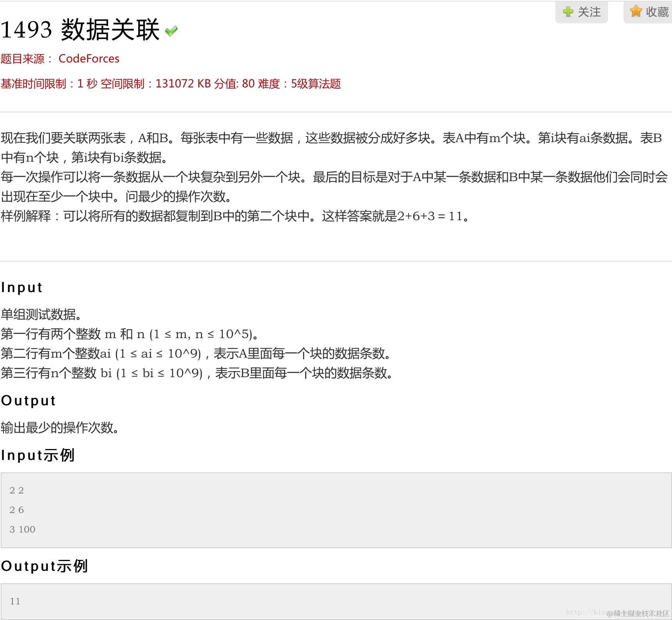Click the sentence starting 每一次操作可以将一条数据

tap(334, 187)
